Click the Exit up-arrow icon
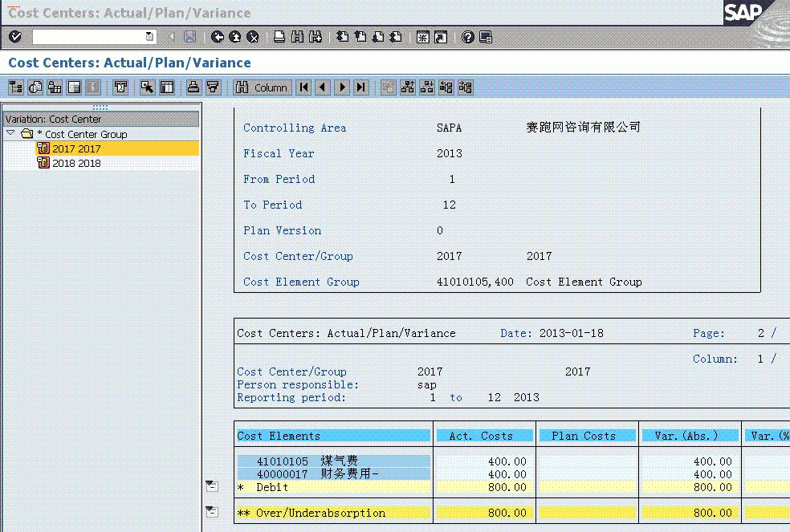Viewport: 790px width, 532px height. 234,37
